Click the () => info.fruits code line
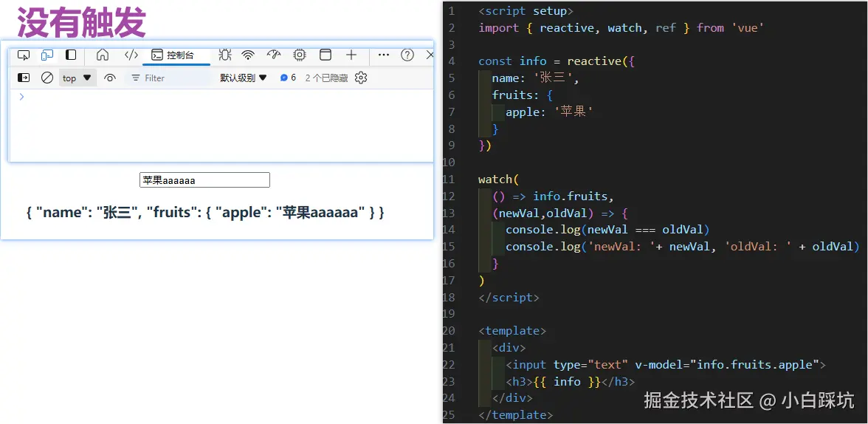Screen dimensions: 868x424 553,196
